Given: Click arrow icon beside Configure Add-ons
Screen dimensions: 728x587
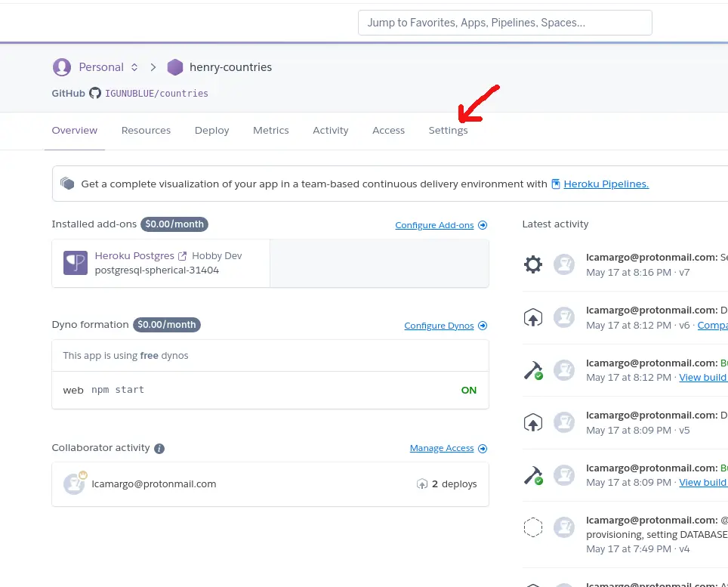Looking at the screenshot, I should 483,225.
